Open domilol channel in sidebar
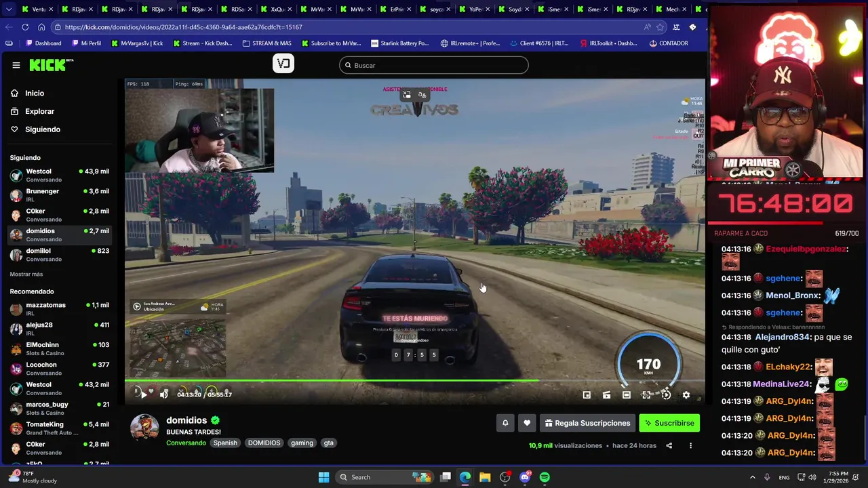This screenshot has width=868, height=488. click(60, 255)
